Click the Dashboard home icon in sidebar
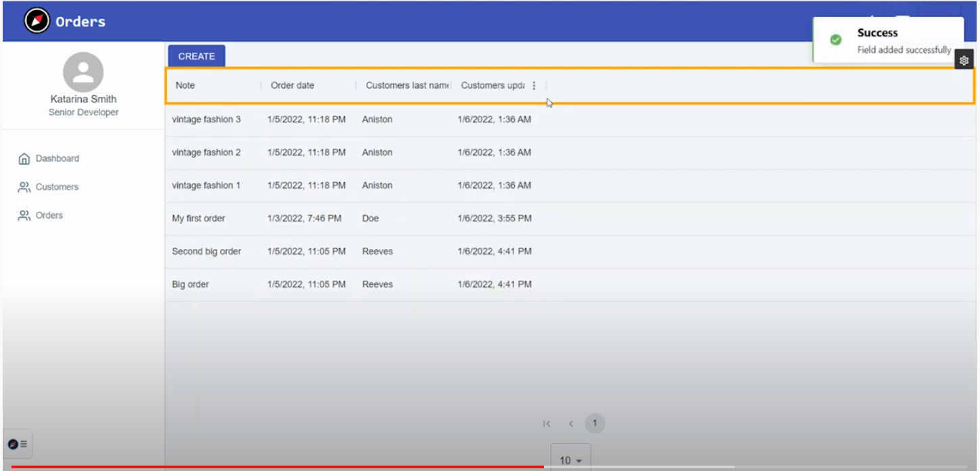This screenshot has width=980, height=471. pos(24,159)
